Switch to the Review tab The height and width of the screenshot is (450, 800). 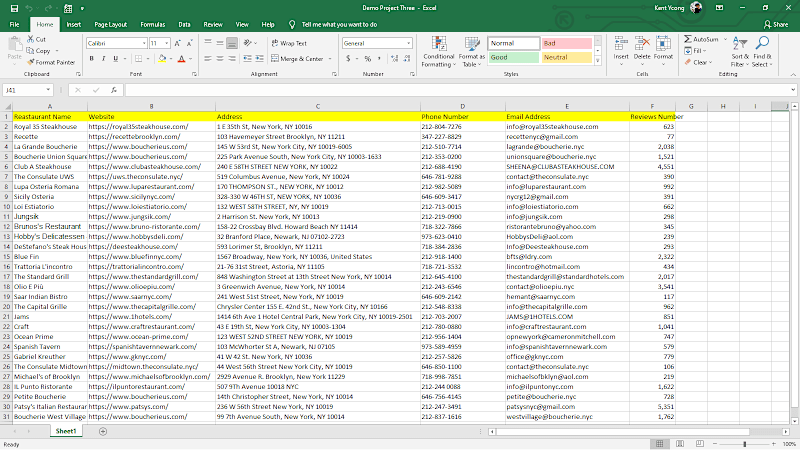[x=213, y=24]
